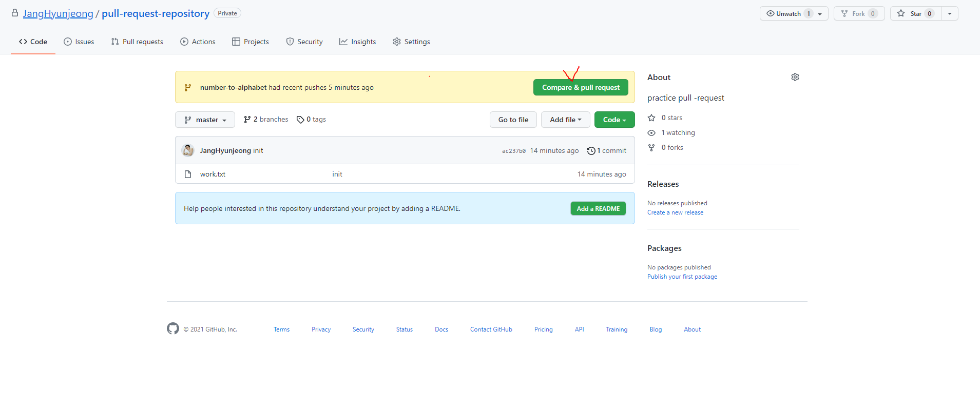Screen dimensions: 980x409
Task: Go to the Actions tab
Action: (x=198, y=42)
